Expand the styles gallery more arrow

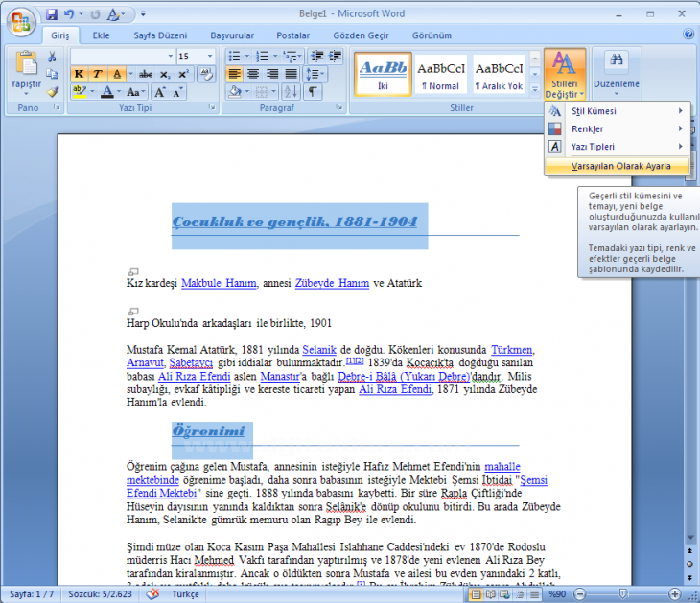point(535,90)
